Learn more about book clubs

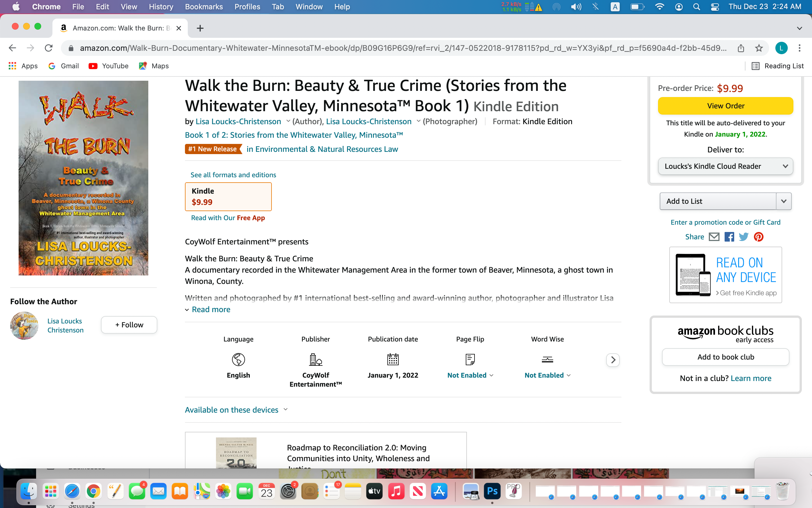tap(751, 378)
